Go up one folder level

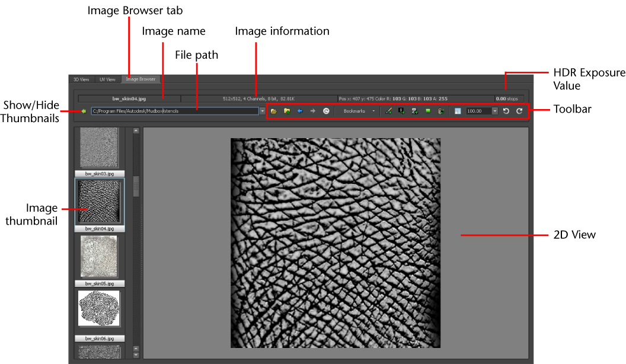coord(287,111)
